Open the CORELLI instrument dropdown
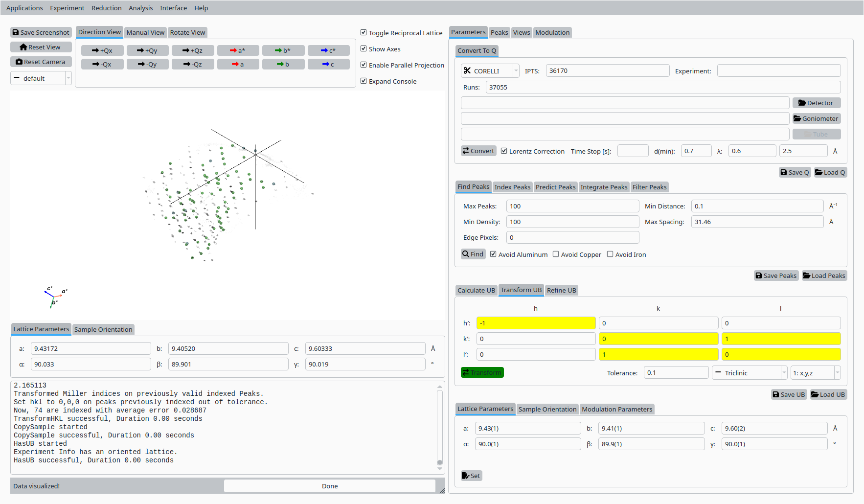The image size is (864, 504). [x=490, y=71]
